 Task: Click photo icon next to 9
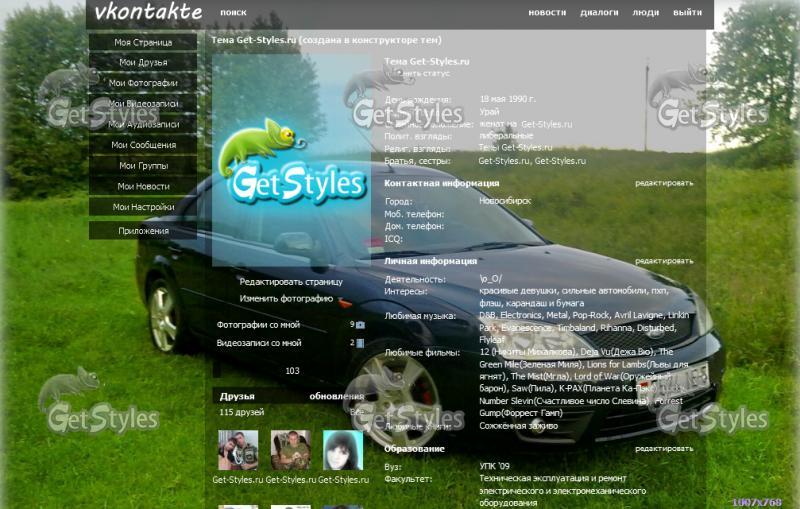pyautogui.click(x=360, y=325)
